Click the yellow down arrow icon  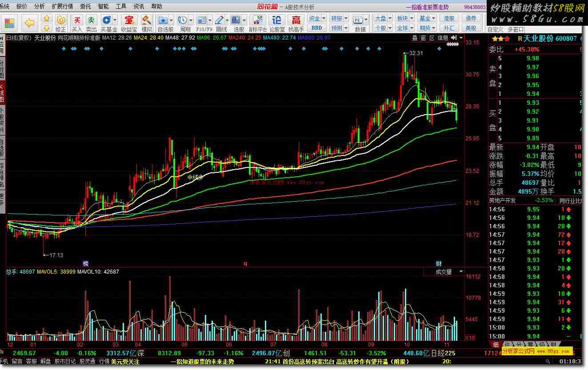47,28
